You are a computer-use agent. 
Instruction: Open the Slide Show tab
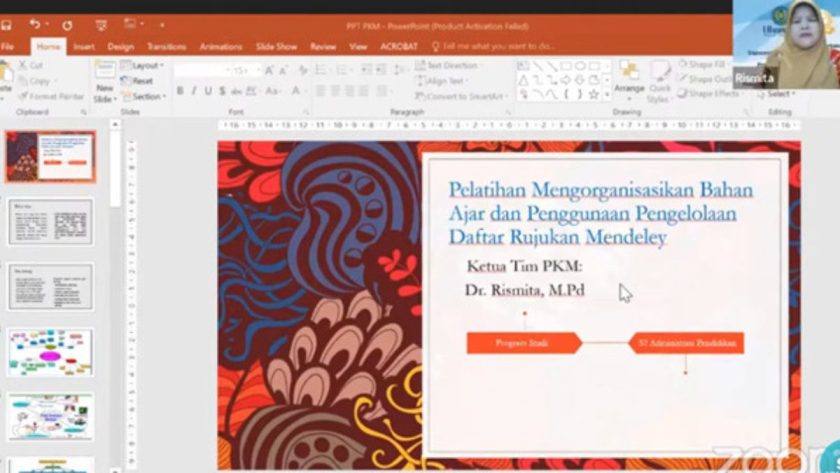(x=276, y=46)
